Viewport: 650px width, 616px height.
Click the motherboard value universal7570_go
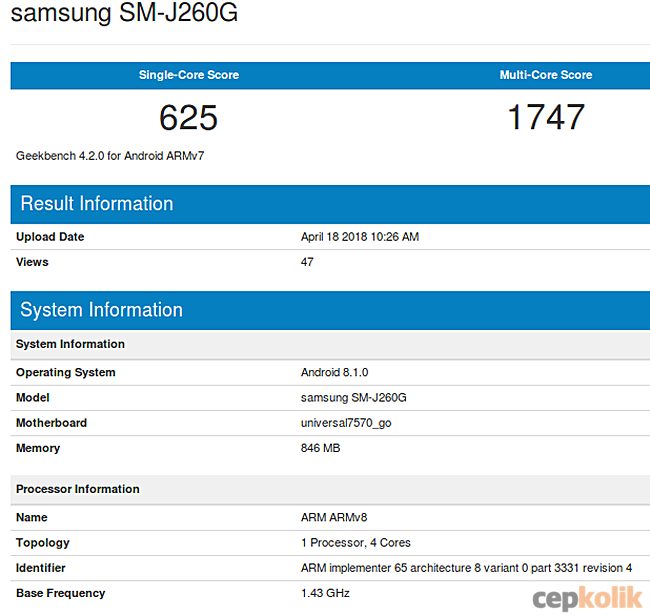coord(347,423)
